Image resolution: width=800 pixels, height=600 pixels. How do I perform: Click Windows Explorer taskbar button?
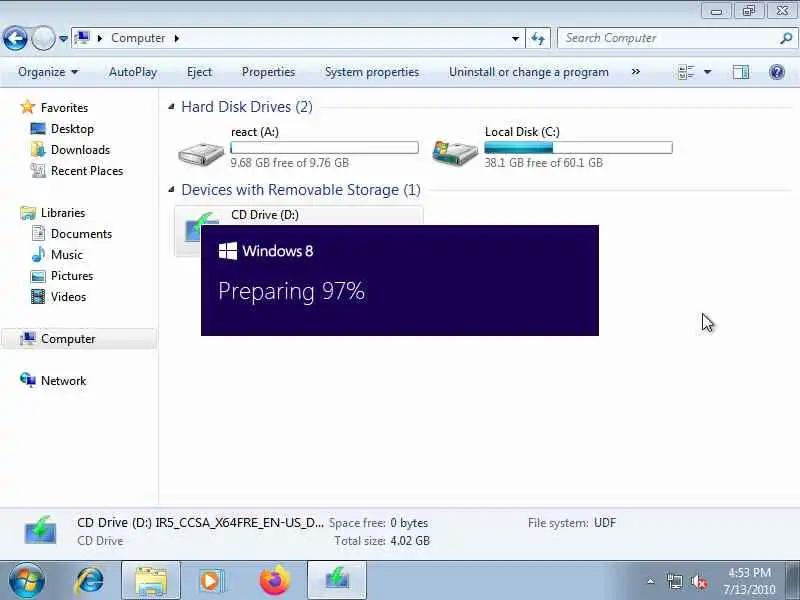click(x=151, y=580)
